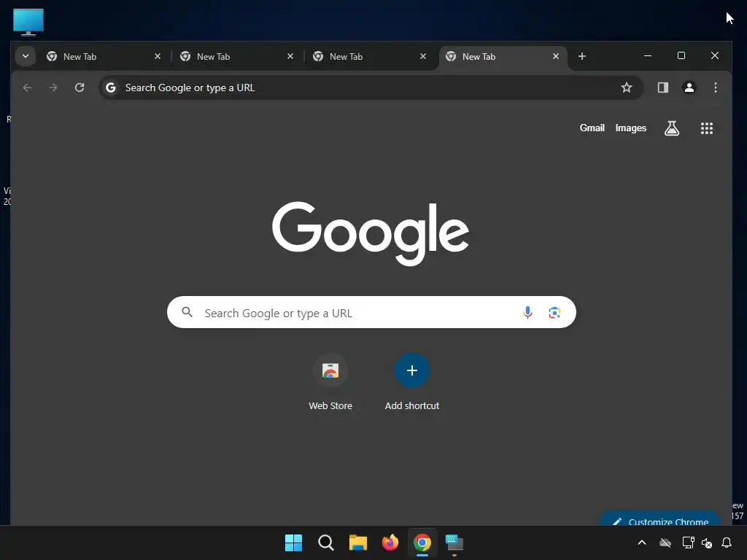Open the Gmail link

(592, 128)
